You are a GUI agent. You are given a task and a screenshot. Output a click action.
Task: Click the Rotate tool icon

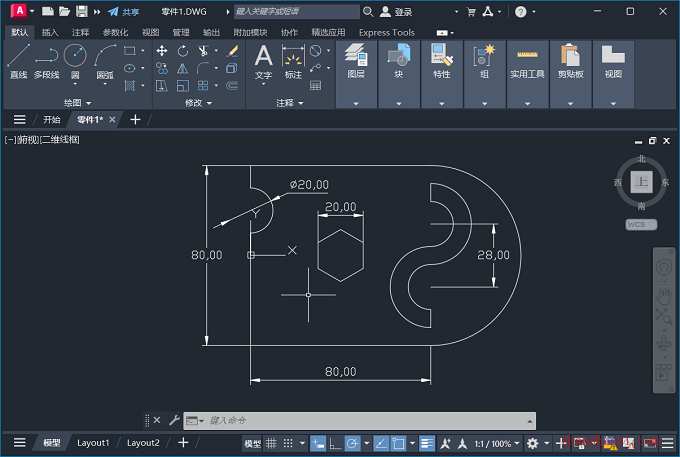point(183,51)
